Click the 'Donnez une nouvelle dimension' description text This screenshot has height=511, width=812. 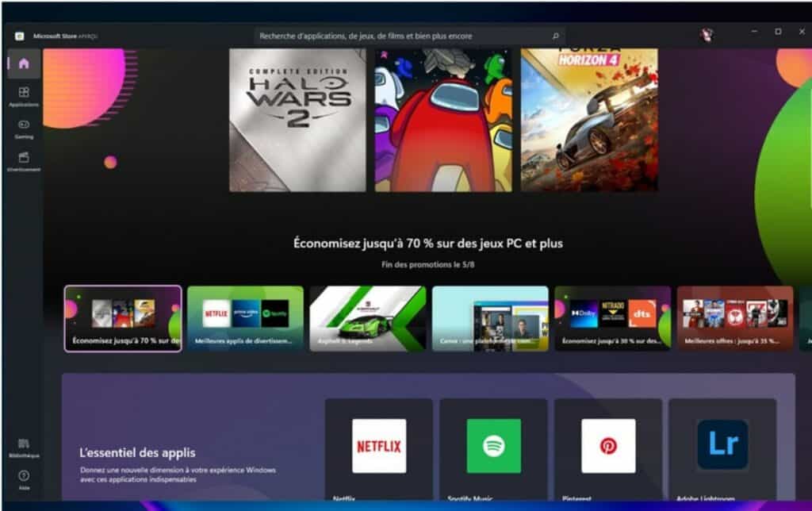coord(178,474)
